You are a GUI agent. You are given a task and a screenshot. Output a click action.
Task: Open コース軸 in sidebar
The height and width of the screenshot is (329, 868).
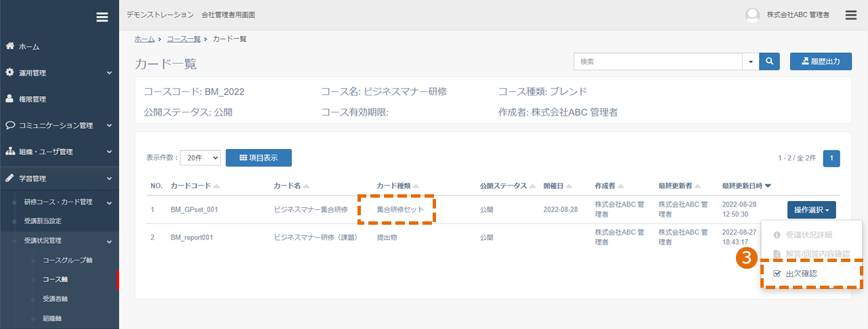[55, 279]
